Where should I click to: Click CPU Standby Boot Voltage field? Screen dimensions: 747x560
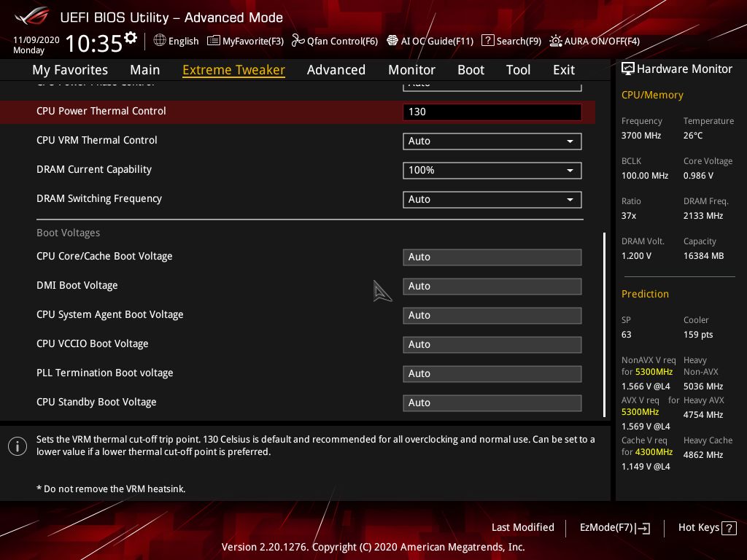click(x=492, y=402)
